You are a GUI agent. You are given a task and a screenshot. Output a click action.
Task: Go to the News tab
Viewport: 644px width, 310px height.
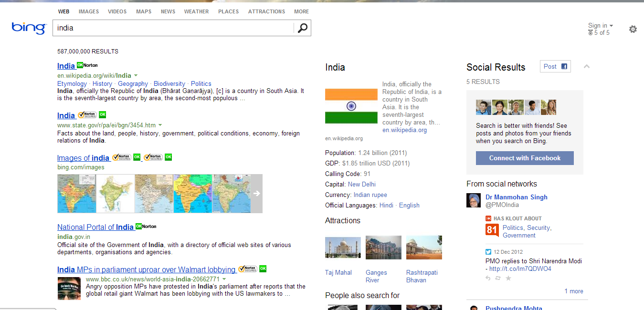(x=168, y=11)
